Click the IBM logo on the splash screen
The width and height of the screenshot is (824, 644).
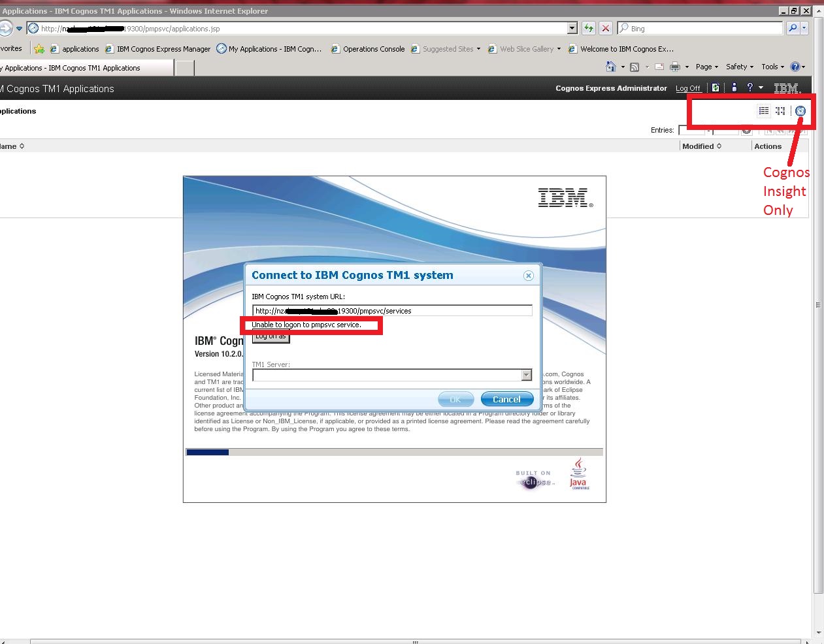(x=566, y=198)
